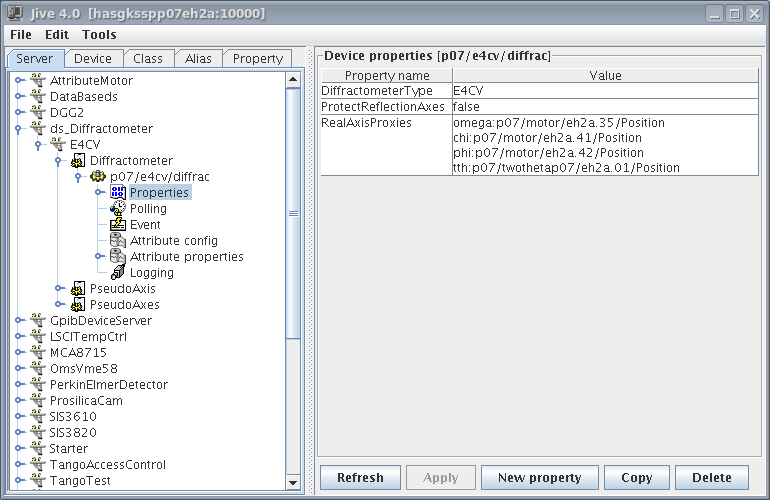Switch to the Alias tab

click(198, 58)
